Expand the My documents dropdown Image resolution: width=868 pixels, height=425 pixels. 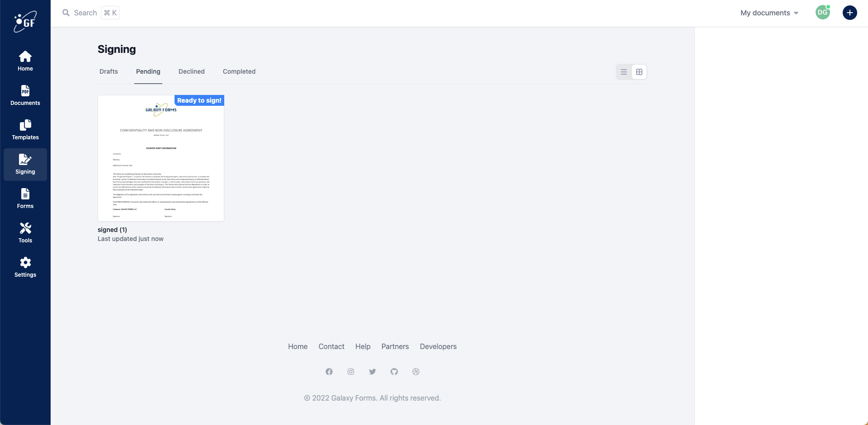click(769, 13)
